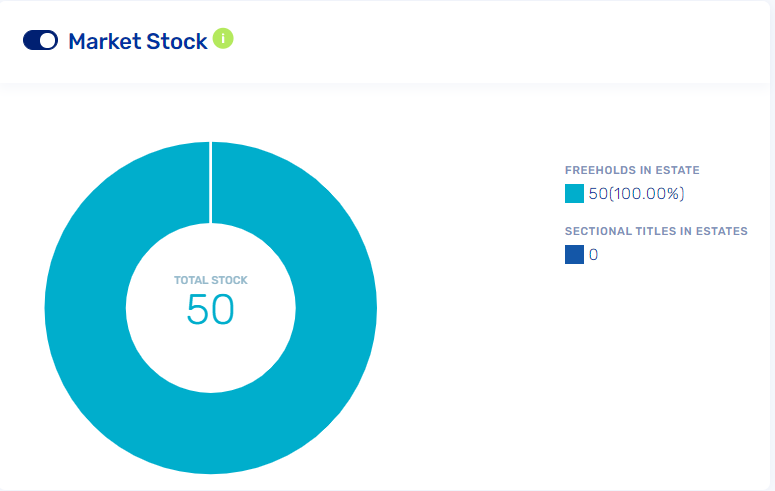Screen dimensions: 775x491
Task: Click the green info icon beside Market Stock
Action: [223, 39]
